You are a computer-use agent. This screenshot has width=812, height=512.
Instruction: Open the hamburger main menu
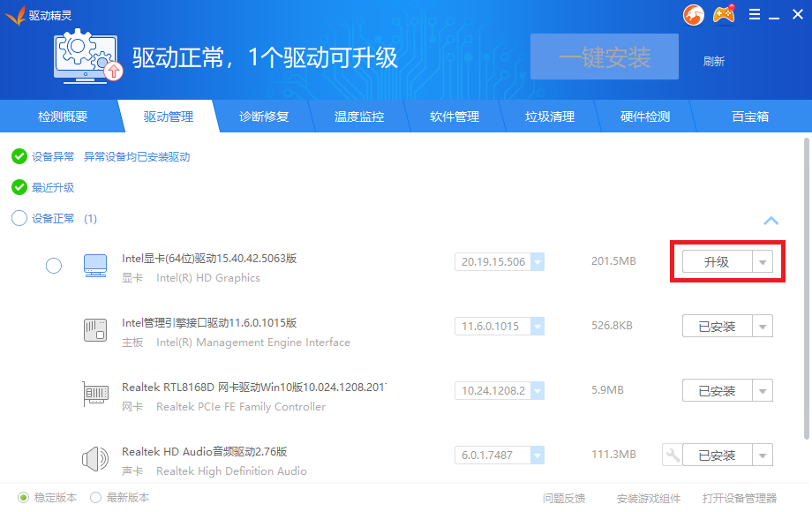tap(756, 14)
